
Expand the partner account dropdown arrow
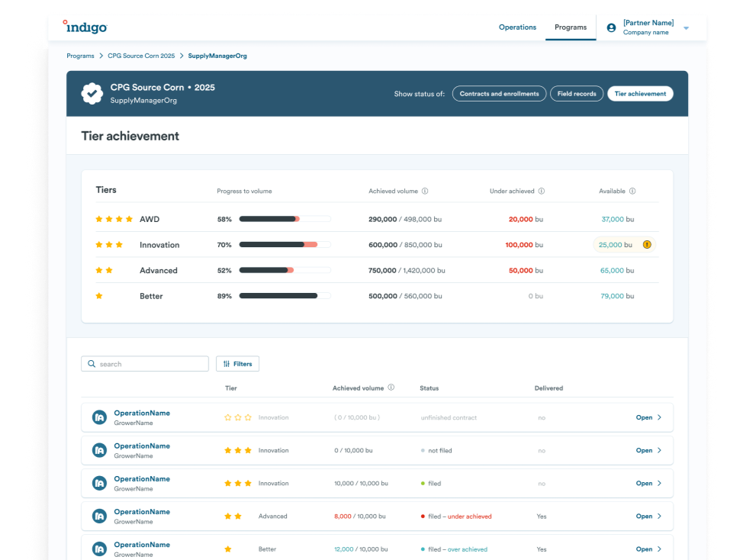tap(686, 28)
